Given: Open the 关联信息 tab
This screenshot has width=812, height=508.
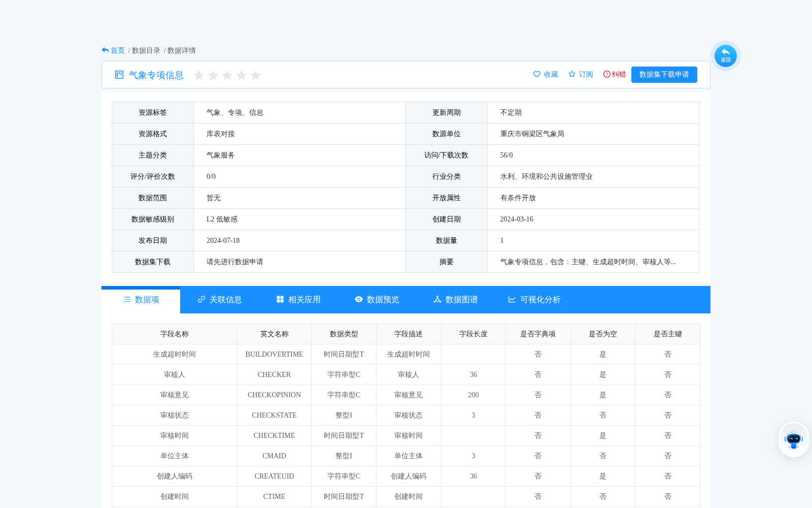Looking at the screenshot, I should coord(219,300).
